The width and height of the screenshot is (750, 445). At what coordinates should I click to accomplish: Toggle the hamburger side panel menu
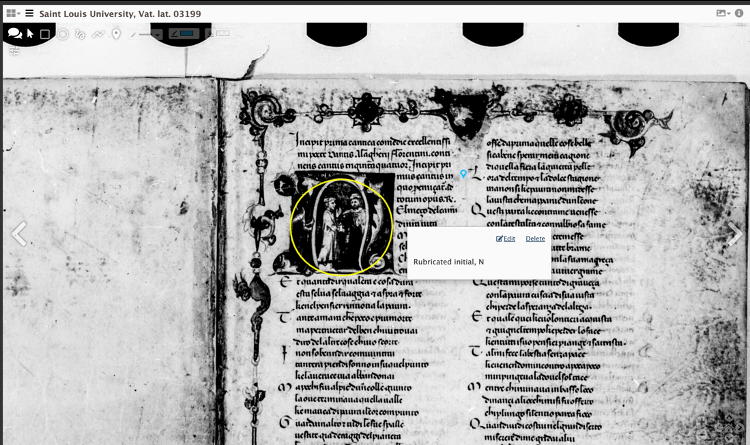(30, 13)
